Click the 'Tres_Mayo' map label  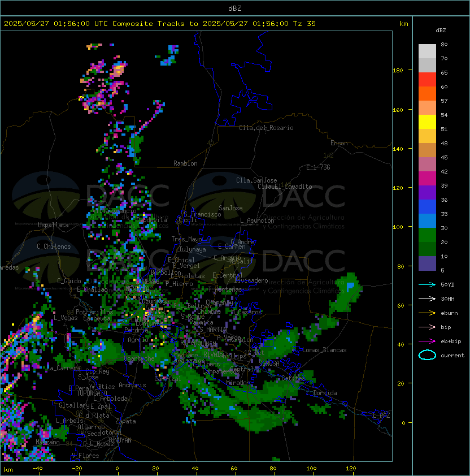click(186, 239)
